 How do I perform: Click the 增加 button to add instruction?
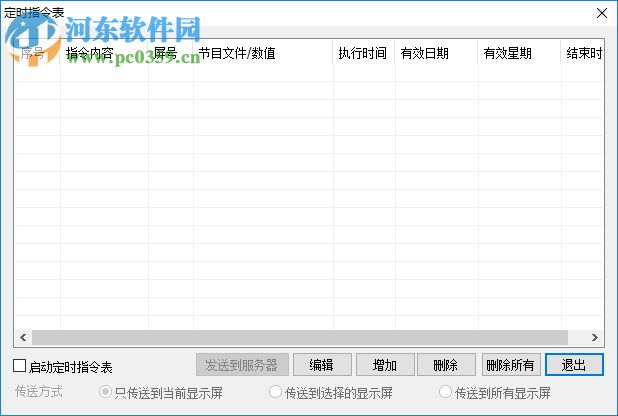coord(385,365)
